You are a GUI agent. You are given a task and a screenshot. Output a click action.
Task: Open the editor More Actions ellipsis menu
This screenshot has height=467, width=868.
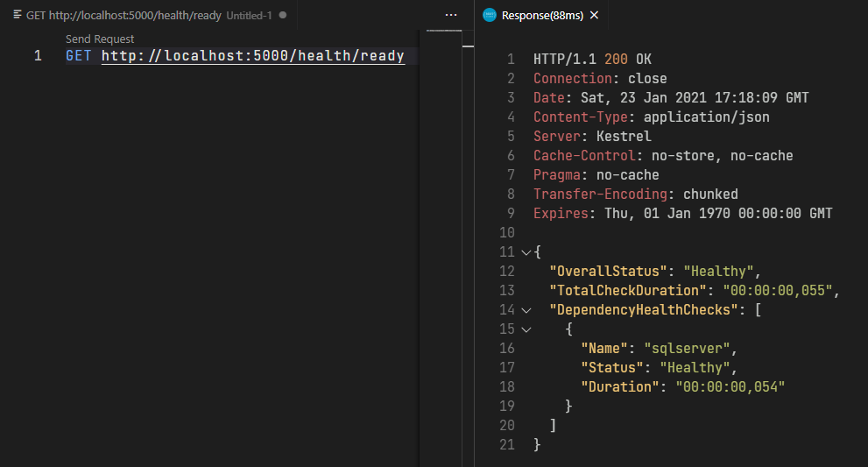(451, 15)
